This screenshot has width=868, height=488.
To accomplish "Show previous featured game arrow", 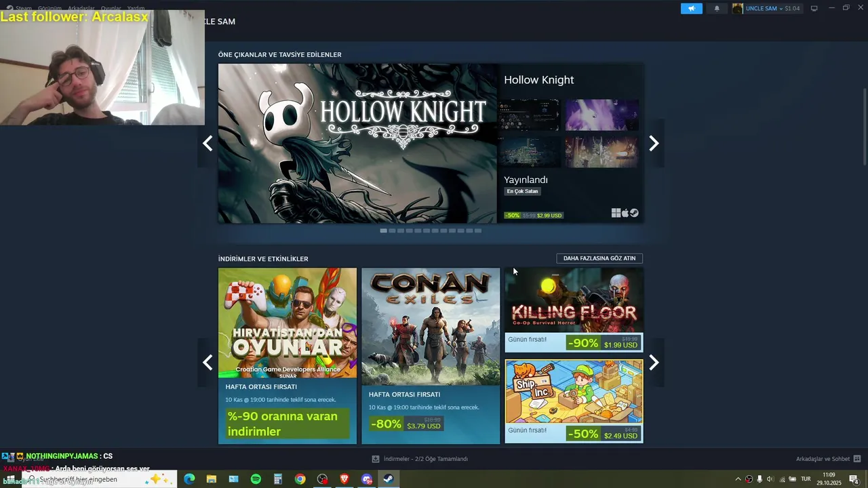I will [208, 143].
